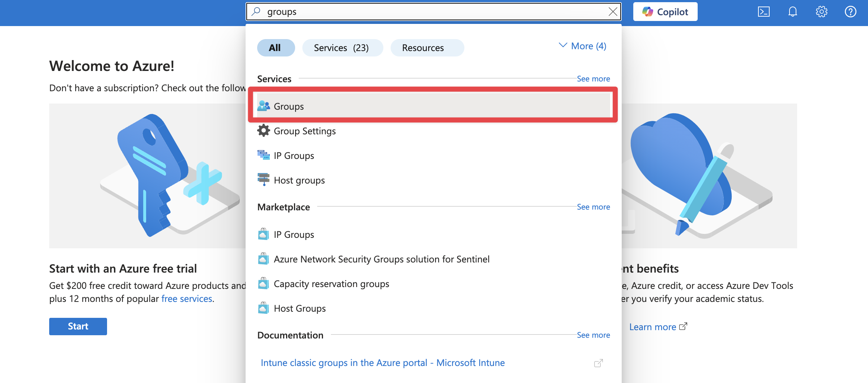Click the key illustration thumbnail
The height and width of the screenshot is (383, 868).
point(148,176)
